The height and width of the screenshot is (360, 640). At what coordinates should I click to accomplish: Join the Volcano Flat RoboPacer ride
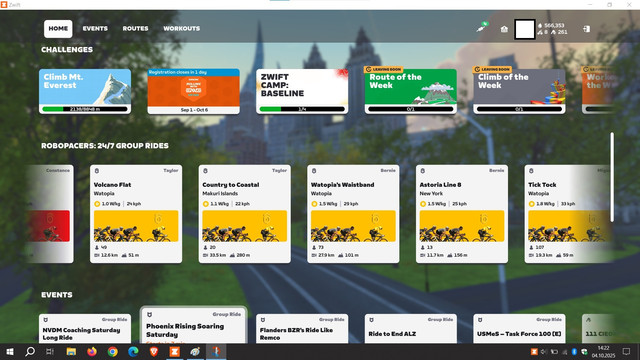[x=136, y=214]
